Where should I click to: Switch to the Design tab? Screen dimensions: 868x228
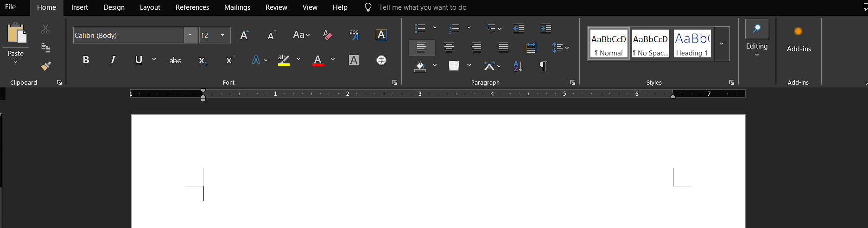(114, 7)
